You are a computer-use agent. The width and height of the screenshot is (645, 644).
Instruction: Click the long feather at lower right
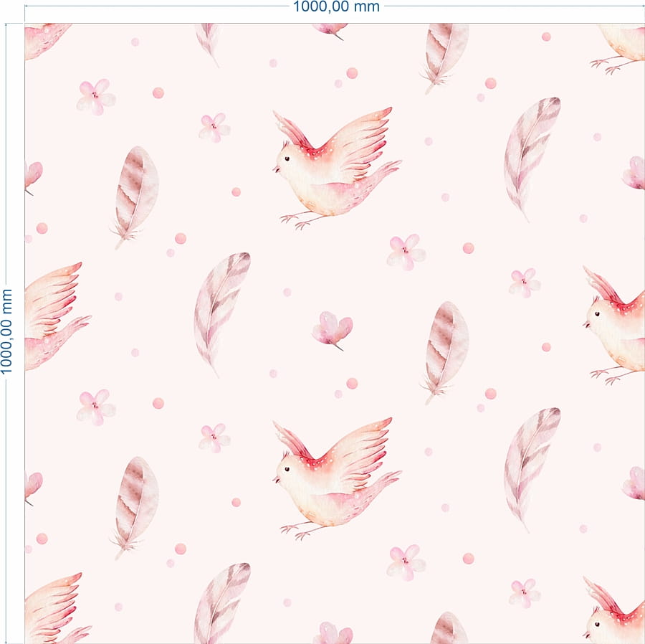532,470
